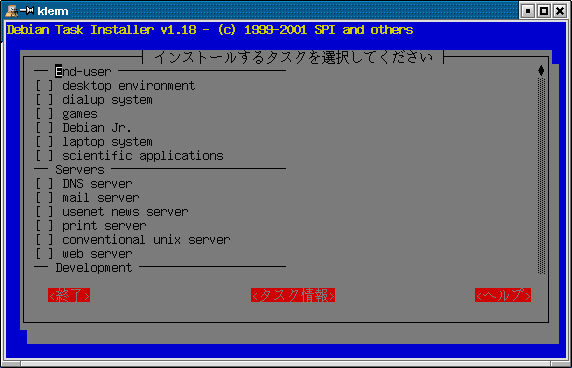Image resolution: width=572 pixels, height=368 pixels.
Task: Check the dialup system task
Action: click(x=45, y=100)
